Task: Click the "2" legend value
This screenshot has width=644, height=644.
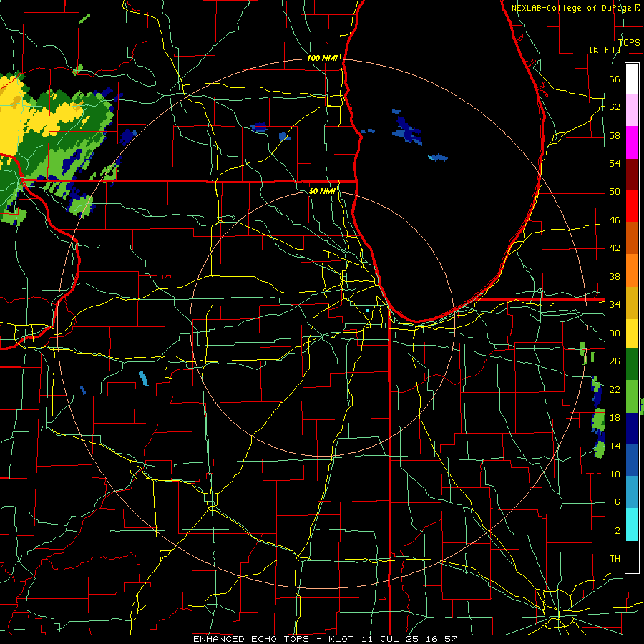Action: point(617,530)
